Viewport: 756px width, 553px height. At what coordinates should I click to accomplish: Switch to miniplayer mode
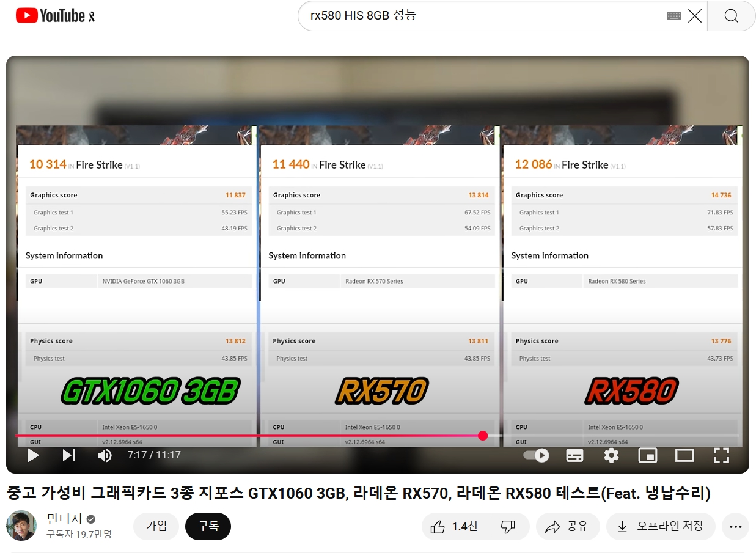648,455
